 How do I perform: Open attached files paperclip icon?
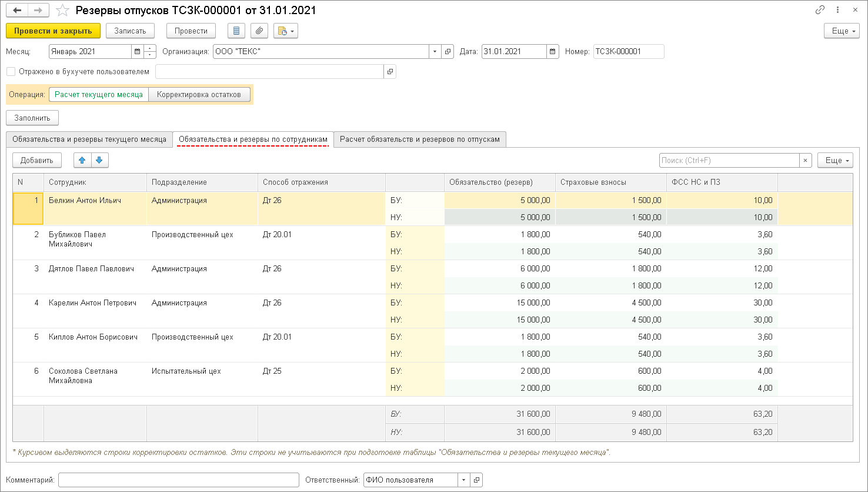259,31
